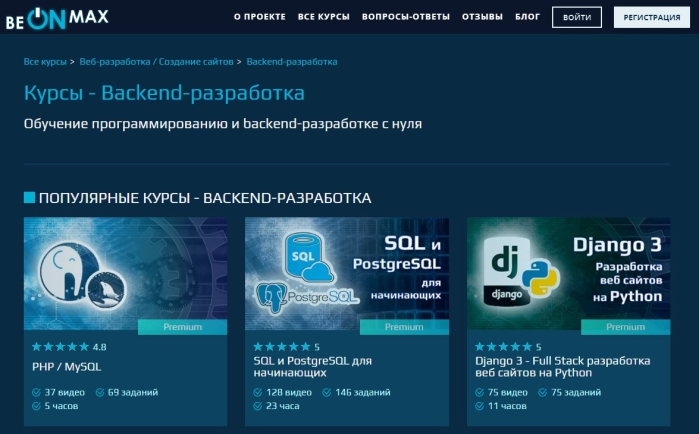Follow the Все курсы breadcrumb link
The image size is (699, 434).
pyautogui.click(x=45, y=62)
